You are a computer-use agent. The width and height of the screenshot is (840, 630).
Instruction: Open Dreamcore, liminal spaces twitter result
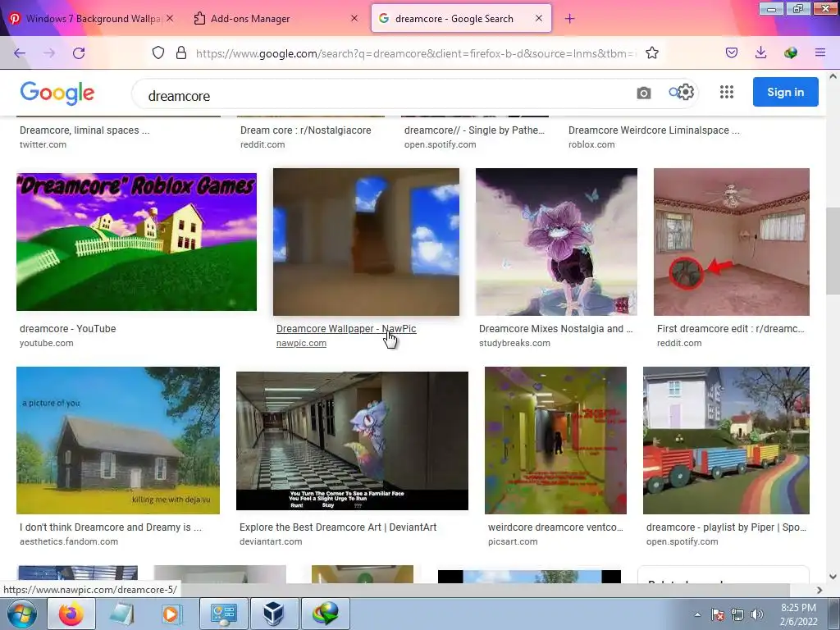[x=84, y=130]
